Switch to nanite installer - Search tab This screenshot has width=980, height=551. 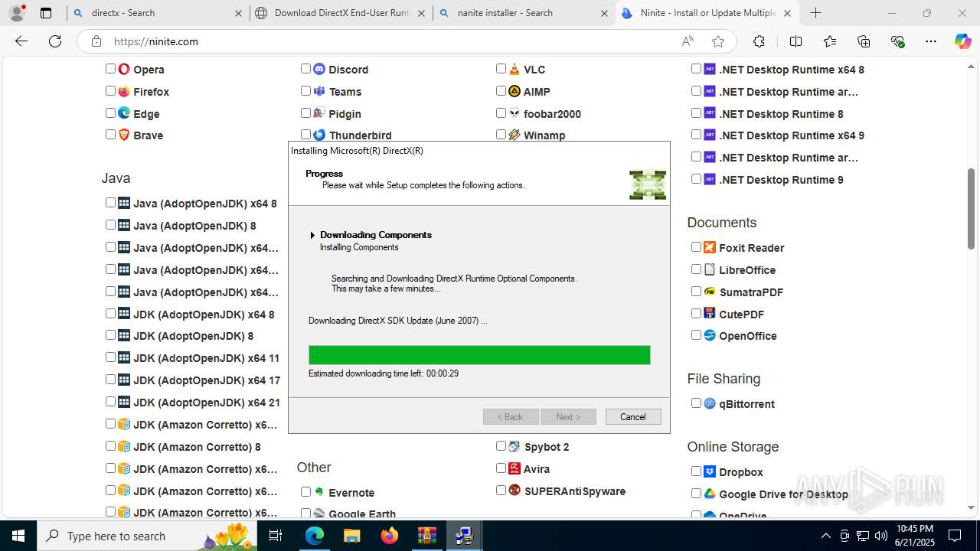pyautogui.click(x=524, y=13)
